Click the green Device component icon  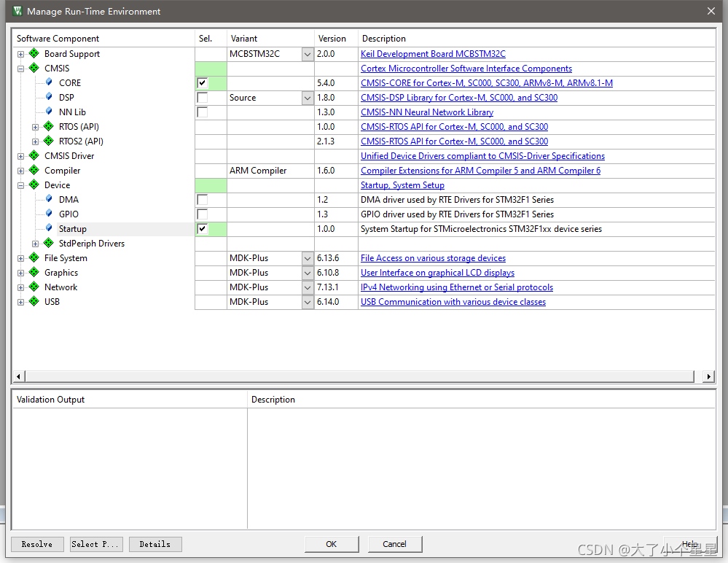coord(34,185)
